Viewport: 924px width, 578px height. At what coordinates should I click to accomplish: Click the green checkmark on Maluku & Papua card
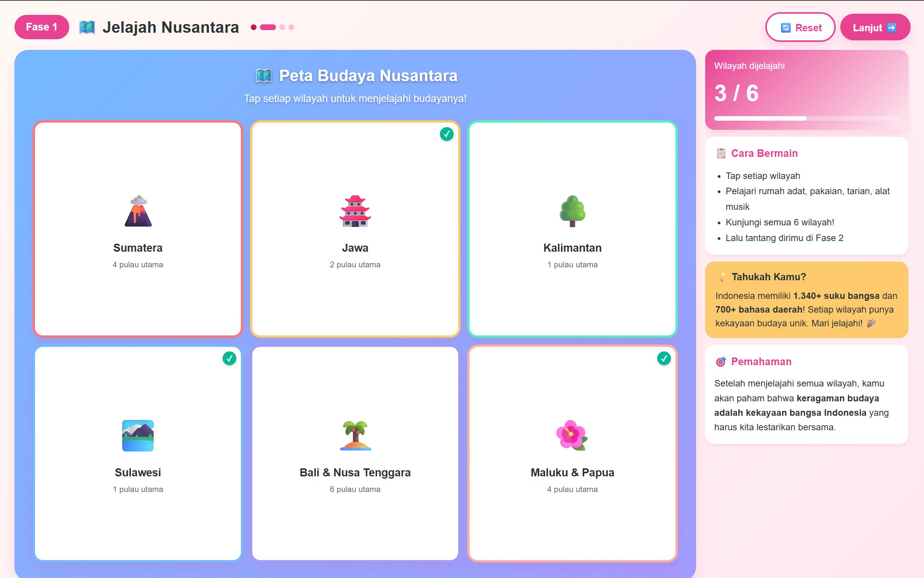tap(664, 358)
